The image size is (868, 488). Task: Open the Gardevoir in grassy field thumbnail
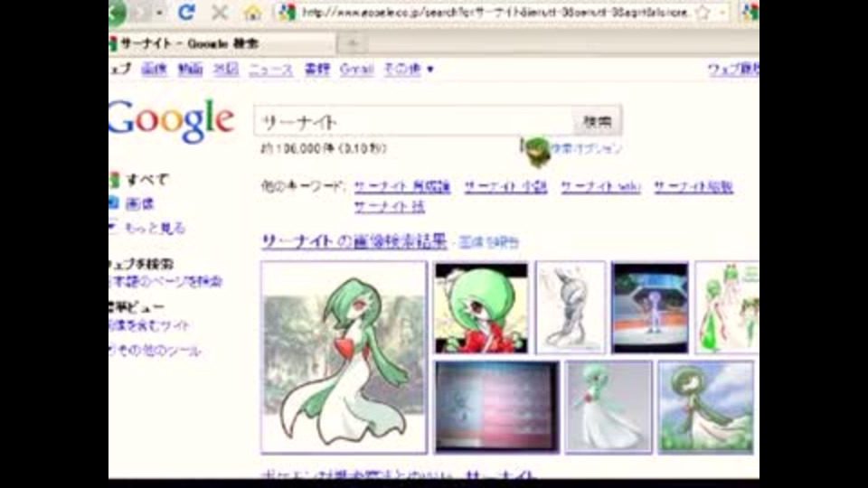(706, 407)
